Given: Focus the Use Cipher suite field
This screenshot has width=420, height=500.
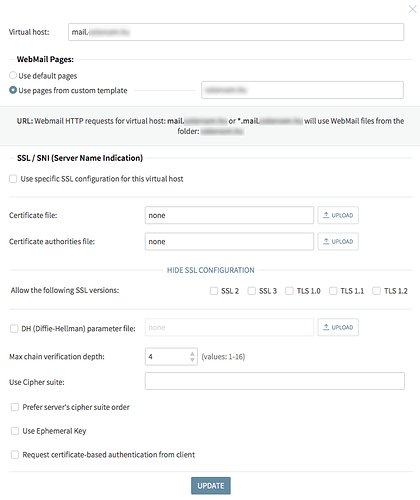Looking at the screenshot, I should [275, 381].
